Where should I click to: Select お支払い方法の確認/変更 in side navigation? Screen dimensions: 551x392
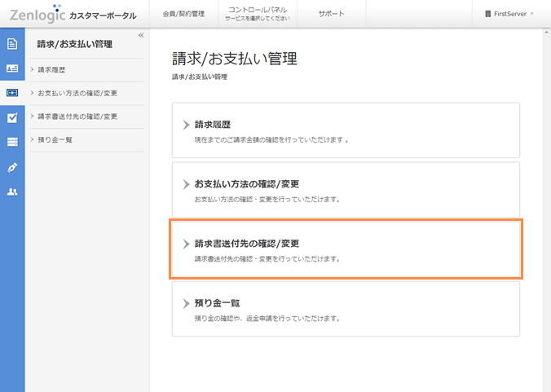tap(77, 93)
